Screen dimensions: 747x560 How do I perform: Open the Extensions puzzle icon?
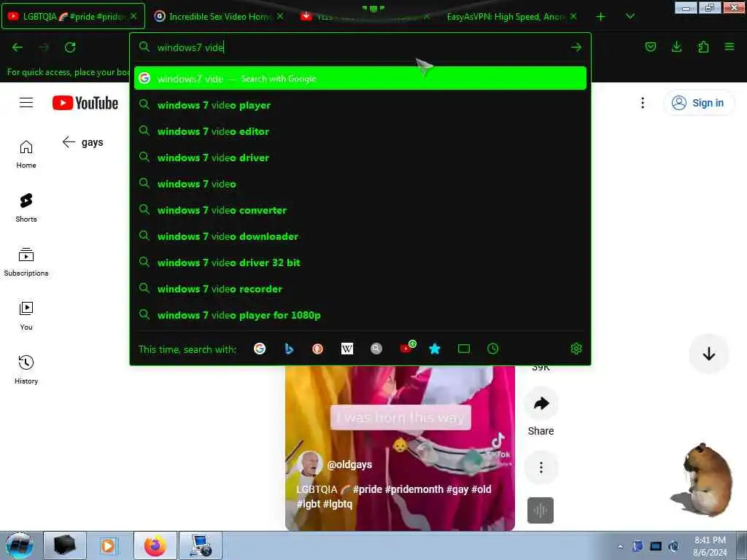[x=703, y=47]
